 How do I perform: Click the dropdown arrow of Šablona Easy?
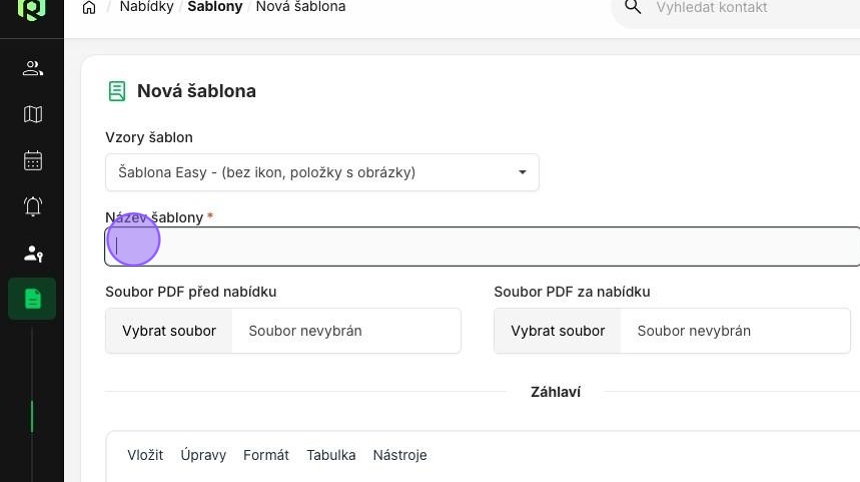click(522, 172)
